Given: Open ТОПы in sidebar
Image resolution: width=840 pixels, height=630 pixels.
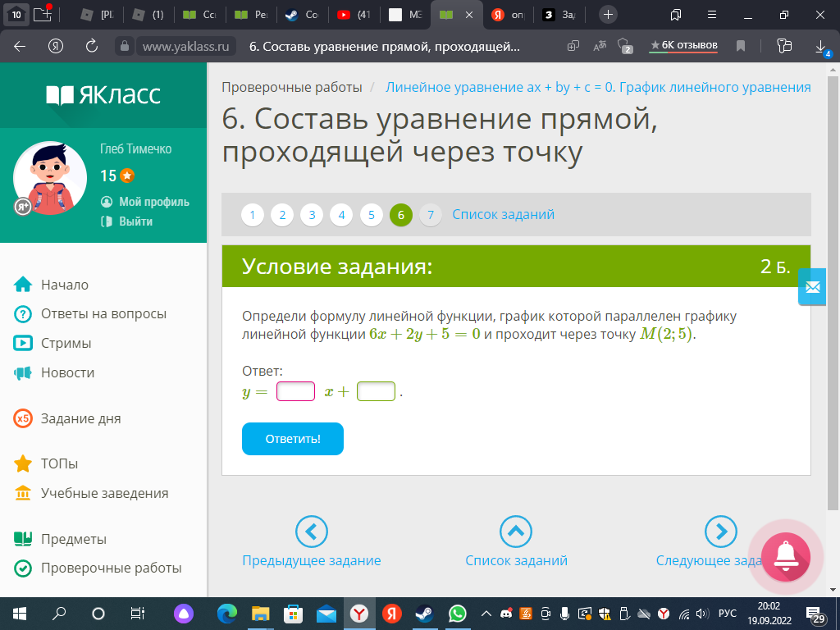Looking at the screenshot, I should pyautogui.click(x=46, y=463).
